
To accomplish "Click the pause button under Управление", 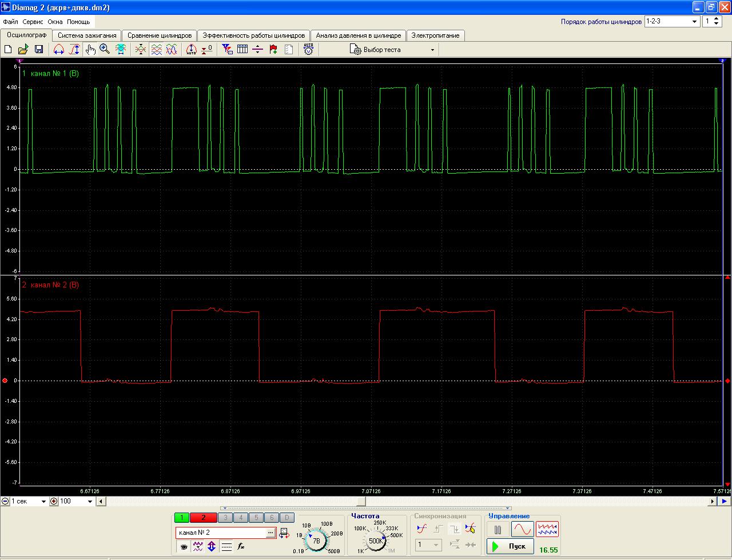I will 498,529.
